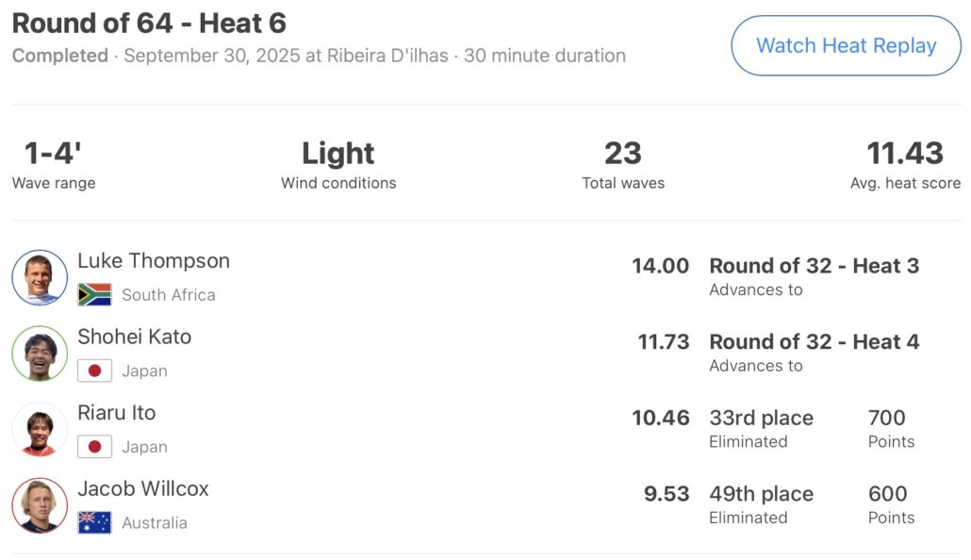Click Shohei Kato's 11.73 heat score
971x560 pixels.
(x=664, y=342)
